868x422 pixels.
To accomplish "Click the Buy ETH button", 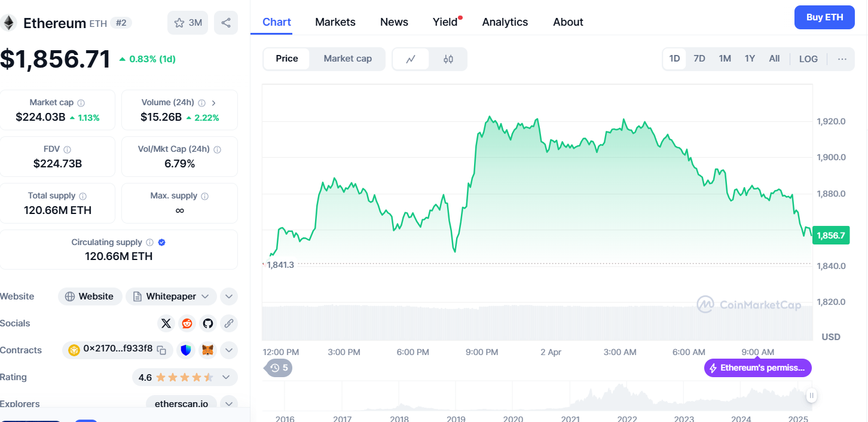I will pyautogui.click(x=824, y=17).
